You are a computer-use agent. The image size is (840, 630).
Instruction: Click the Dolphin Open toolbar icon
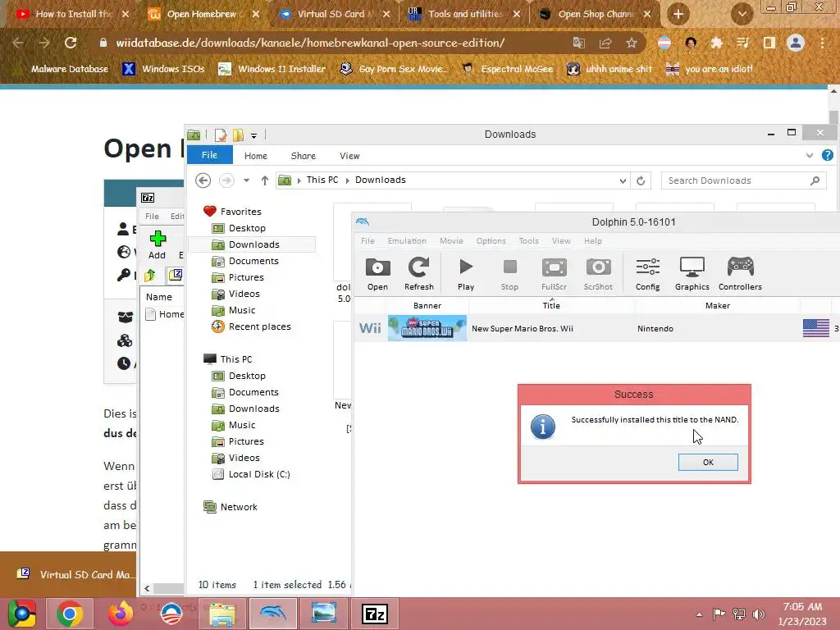coord(377,274)
